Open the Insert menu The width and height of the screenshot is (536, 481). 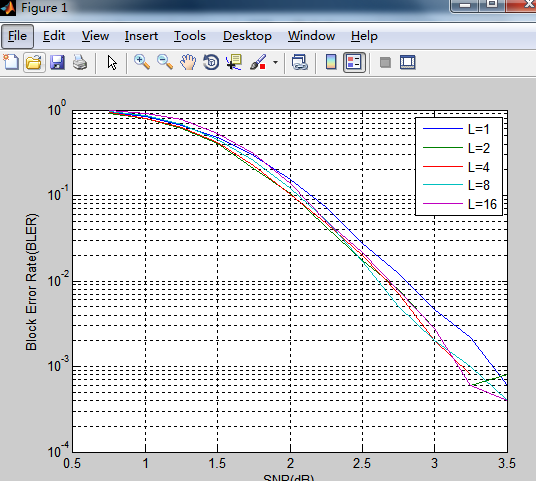pos(141,36)
